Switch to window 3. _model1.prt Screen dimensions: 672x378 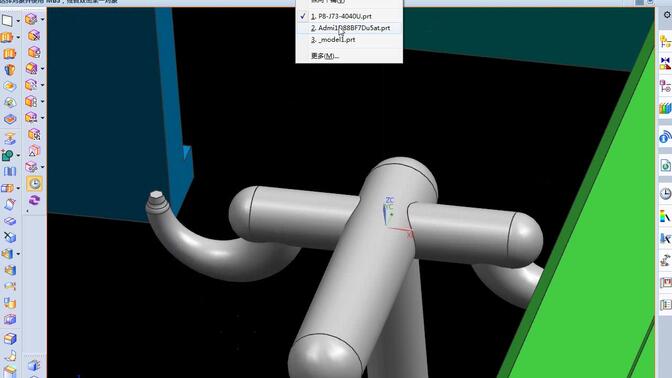tap(349, 39)
